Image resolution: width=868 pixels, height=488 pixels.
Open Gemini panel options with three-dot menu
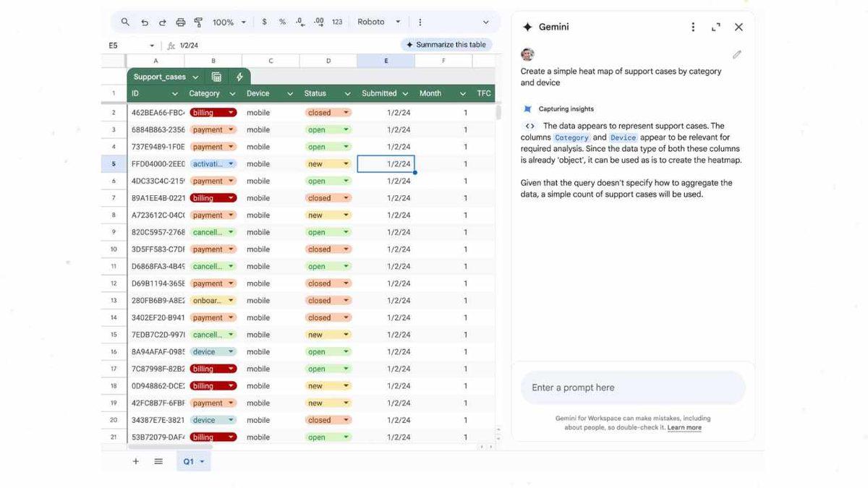(692, 26)
